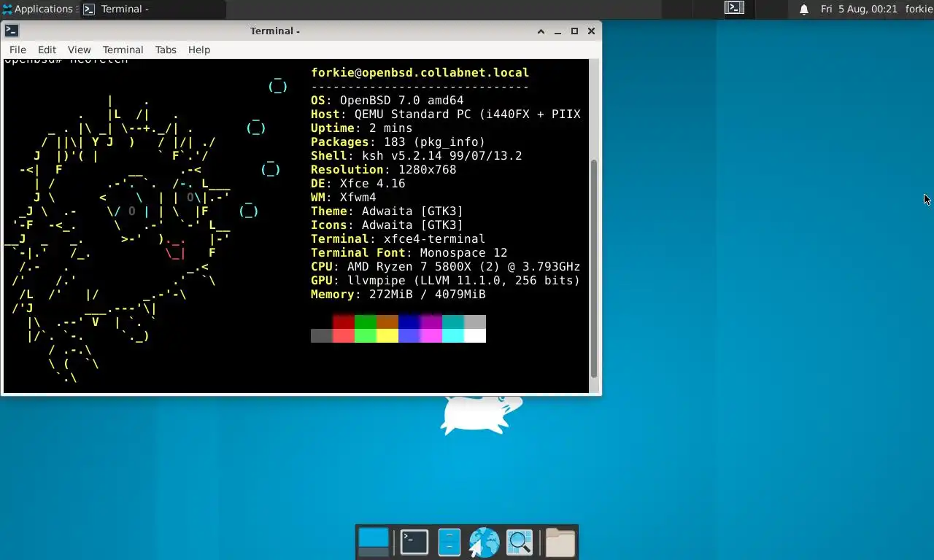
Task: Maximize the Terminal window
Action: (574, 31)
